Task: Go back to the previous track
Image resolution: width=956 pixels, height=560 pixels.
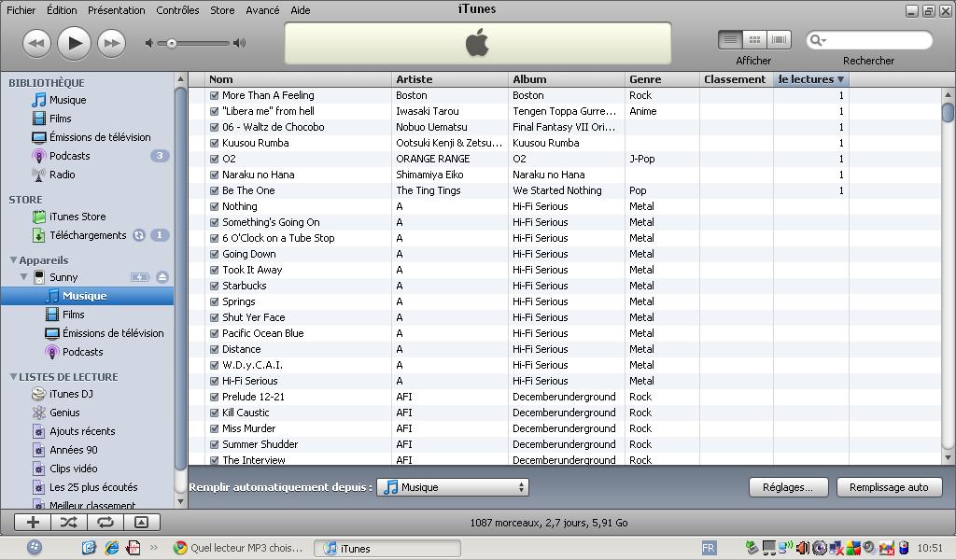Action: 36,43
